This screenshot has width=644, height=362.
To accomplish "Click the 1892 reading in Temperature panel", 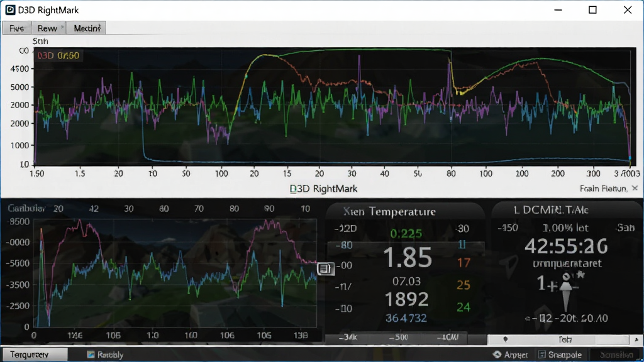I will click(407, 299).
